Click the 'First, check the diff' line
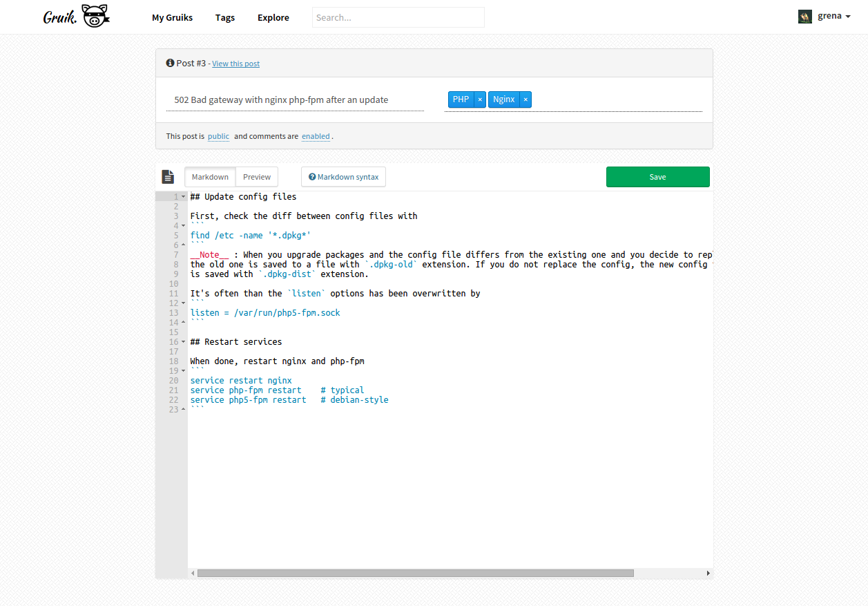This screenshot has width=868, height=606. tap(304, 216)
